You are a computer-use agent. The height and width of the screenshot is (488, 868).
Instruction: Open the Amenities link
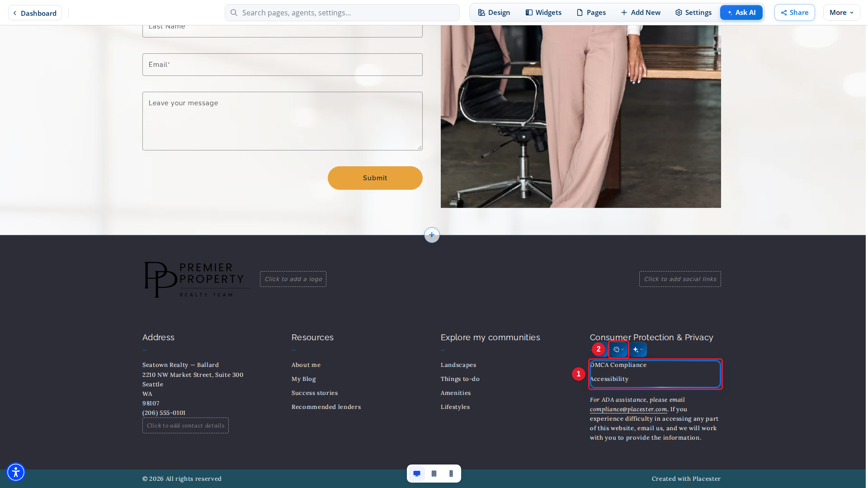(456, 393)
